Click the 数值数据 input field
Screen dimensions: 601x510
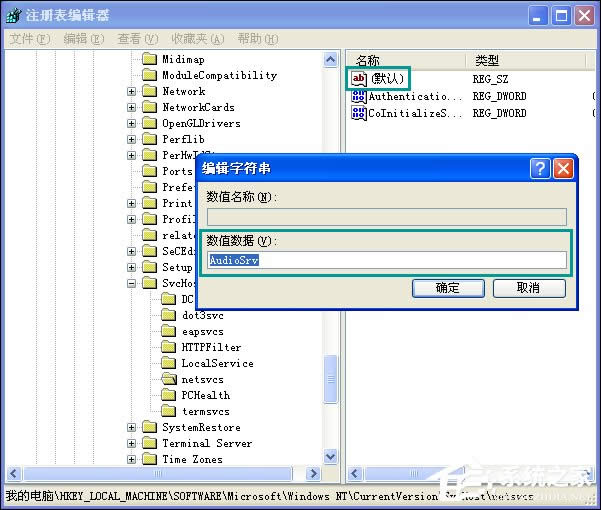[x=386, y=261]
